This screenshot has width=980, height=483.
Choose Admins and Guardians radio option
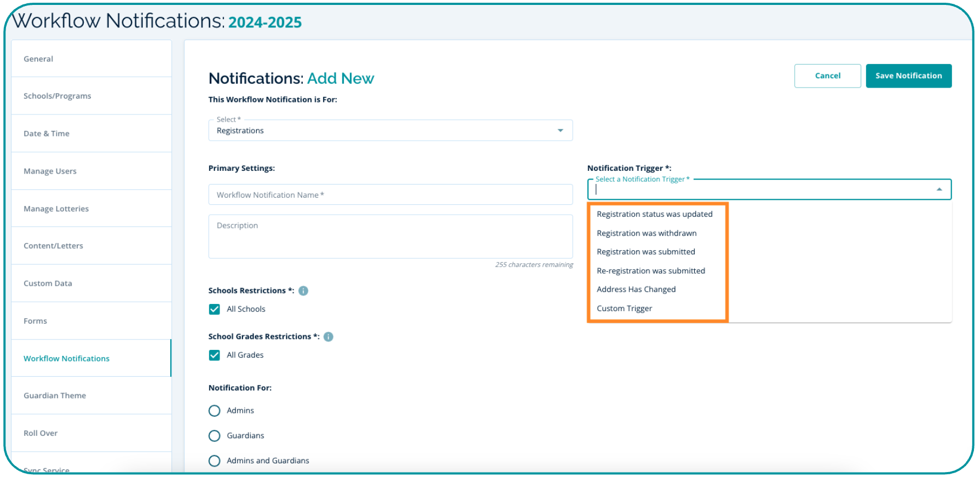(x=215, y=461)
